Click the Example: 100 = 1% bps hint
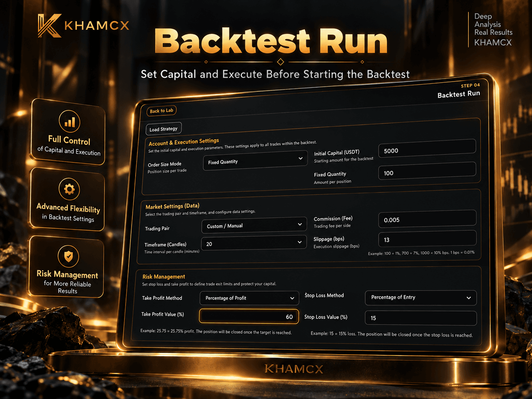 click(421, 253)
